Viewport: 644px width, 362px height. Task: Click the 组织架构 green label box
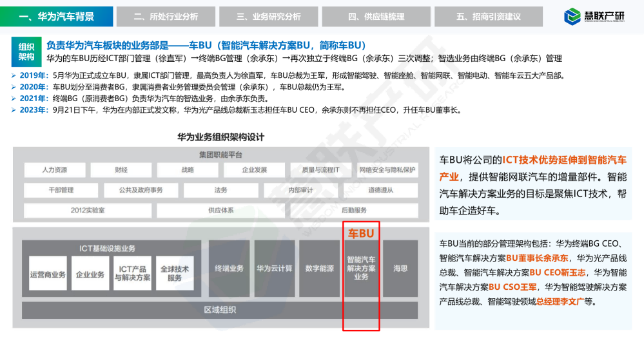click(26, 52)
